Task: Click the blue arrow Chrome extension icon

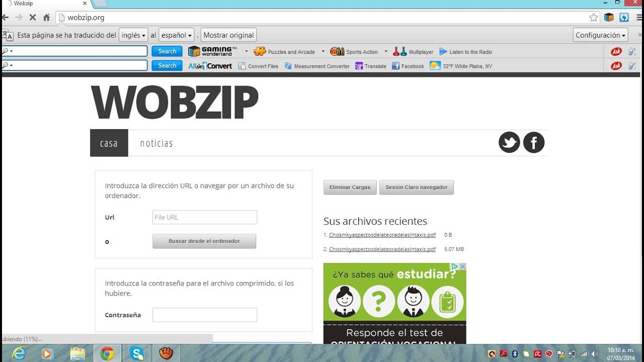Action: (x=624, y=18)
